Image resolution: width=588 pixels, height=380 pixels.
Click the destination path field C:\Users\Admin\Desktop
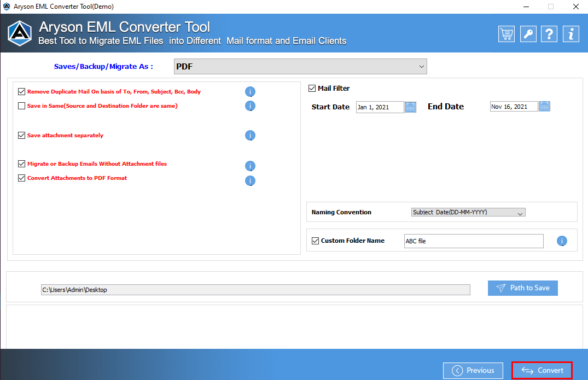[x=255, y=290]
